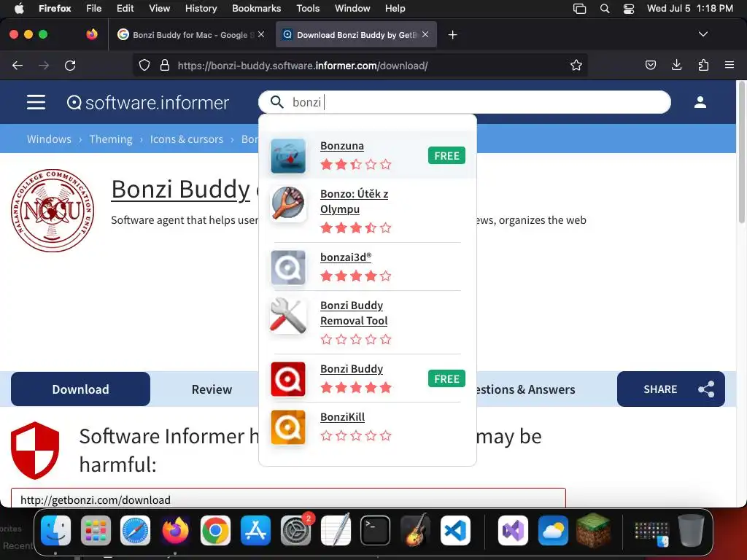Open the user account icon
This screenshot has height=560, width=747.
pos(700,102)
